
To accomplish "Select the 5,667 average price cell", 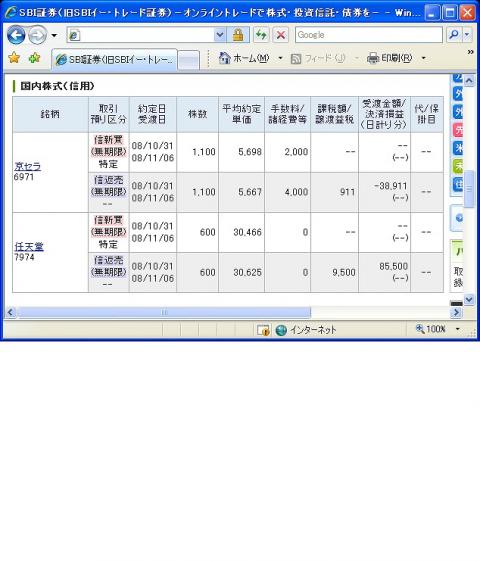I will pyautogui.click(x=241, y=192).
